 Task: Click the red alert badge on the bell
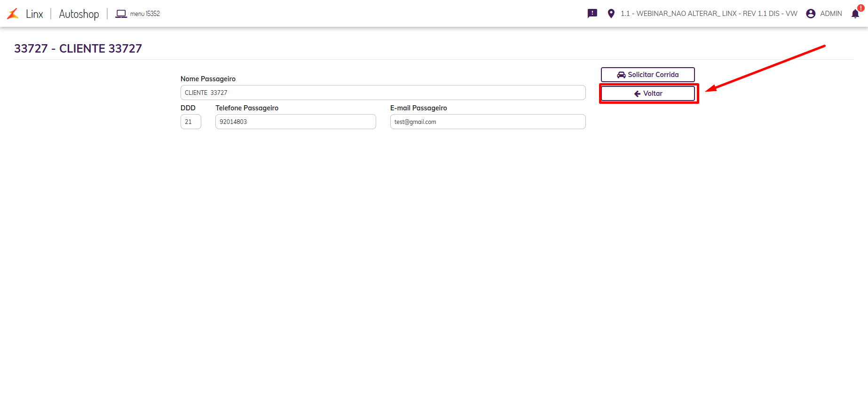[860, 8]
